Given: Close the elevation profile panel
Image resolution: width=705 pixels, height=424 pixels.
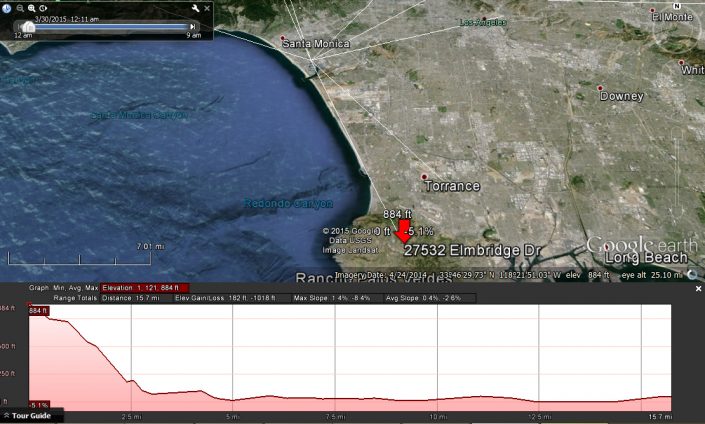Looking at the screenshot, I should pyautogui.click(x=698, y=289).
